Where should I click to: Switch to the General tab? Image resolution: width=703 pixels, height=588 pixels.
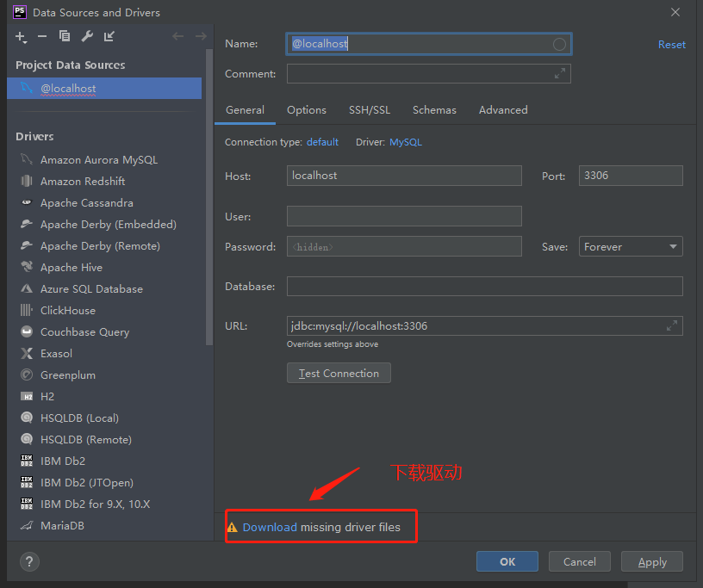[x=245, y=110]
